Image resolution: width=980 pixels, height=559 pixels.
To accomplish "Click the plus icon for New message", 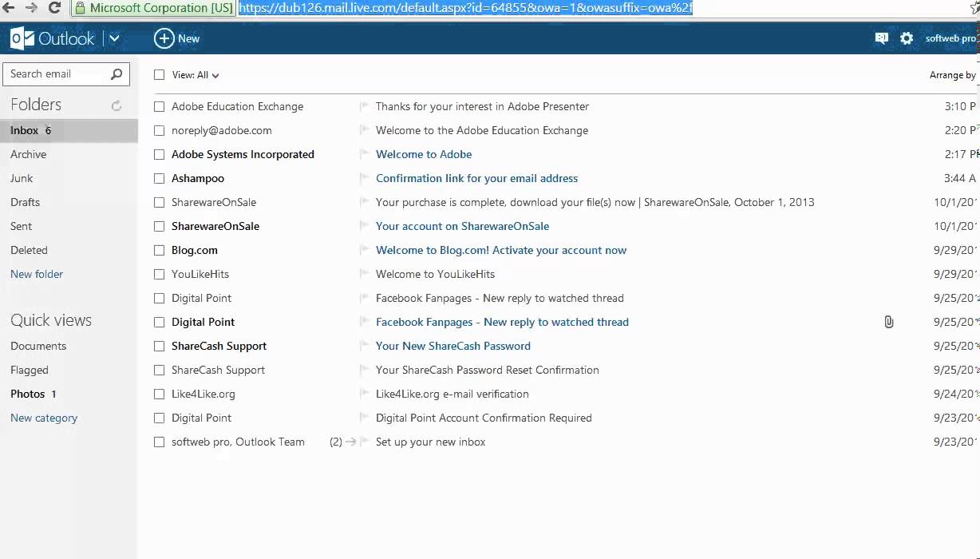I will [x=164, y=38].
